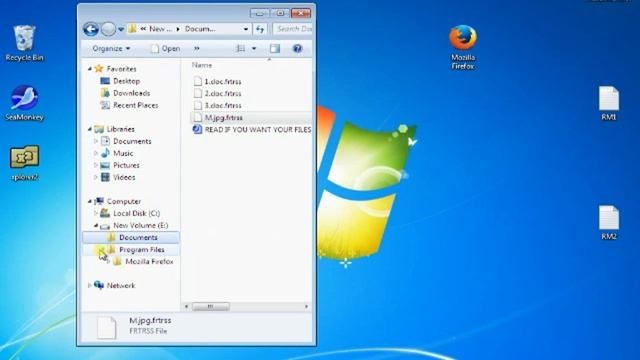Click the scroll right arrow
The height and width of the screenshot is (360, 640).
(x=307, y=307)
